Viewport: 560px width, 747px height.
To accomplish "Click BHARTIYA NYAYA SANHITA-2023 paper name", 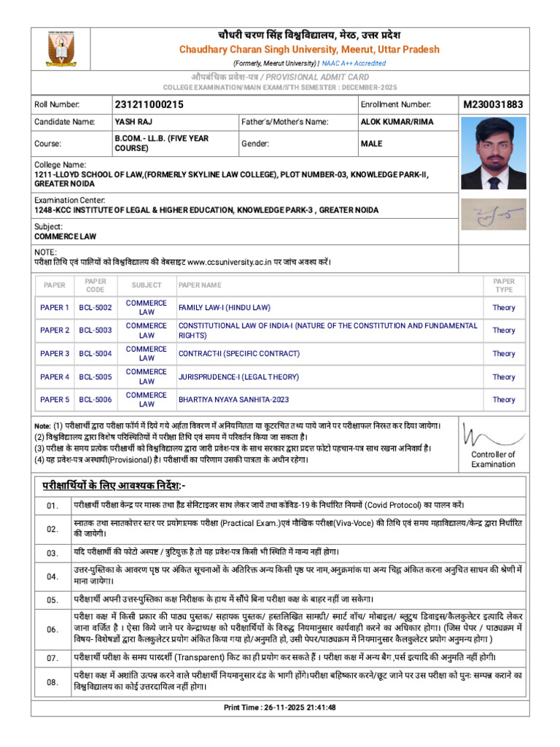I will [x=234, y=400].
